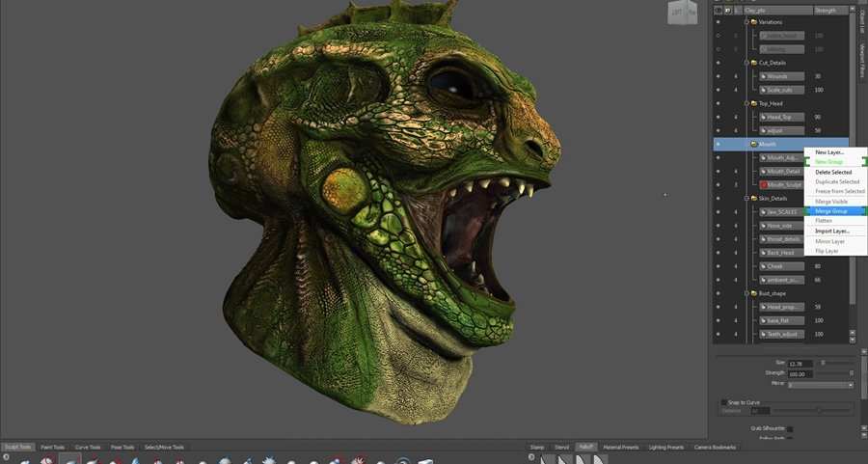The height and width of the screenshot is (464, 868).
Task: Click the round arrow left of falloff tray
Action: point(531,457)
